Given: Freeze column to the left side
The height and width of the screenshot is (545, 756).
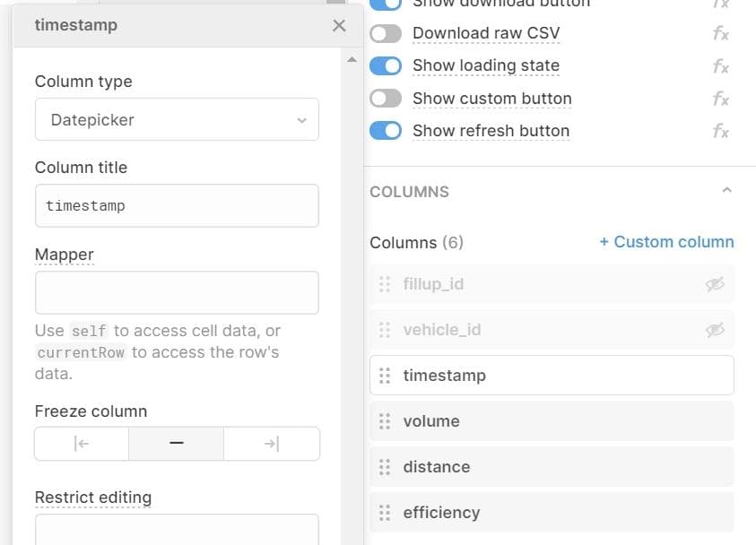Looking at the screenshot, I should (82, 444).
